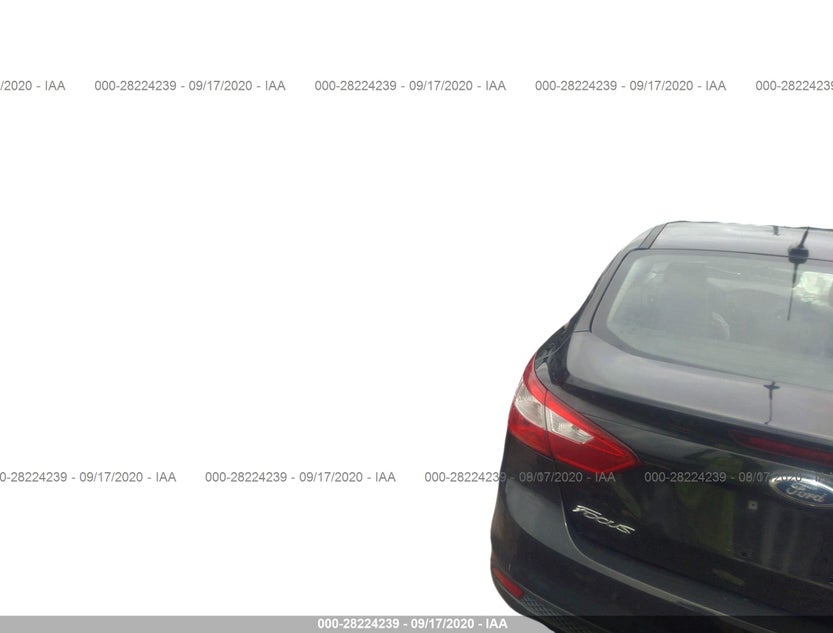Click the watermark overlapping the tail light
833x633 pixels.
(520, 477)
